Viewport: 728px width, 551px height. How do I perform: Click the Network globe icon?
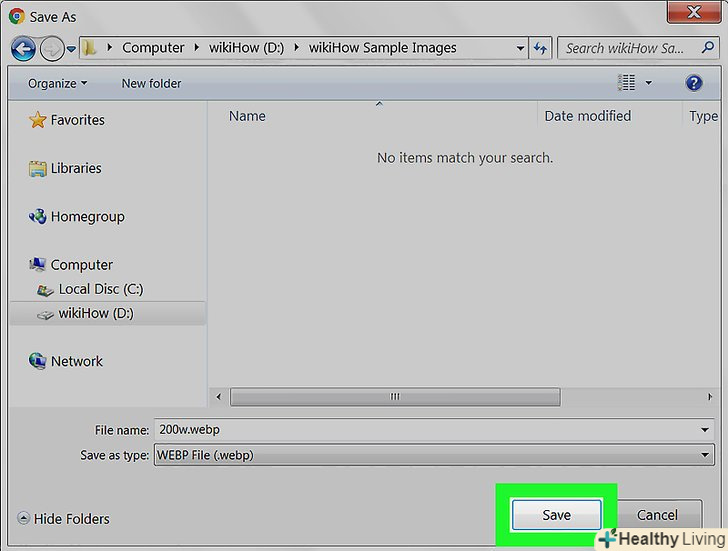38,361
